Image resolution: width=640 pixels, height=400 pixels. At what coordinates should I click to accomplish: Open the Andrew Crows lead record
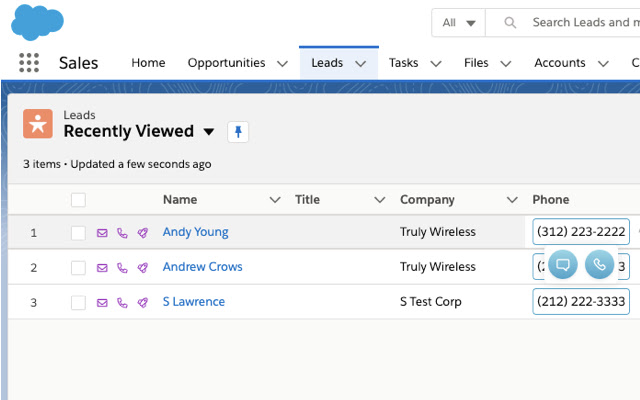tap(202, 267)
